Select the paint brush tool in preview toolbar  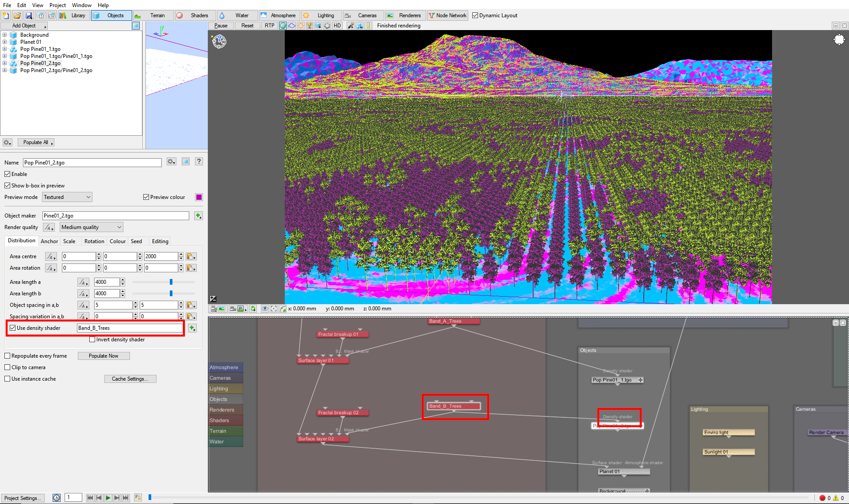351,26
